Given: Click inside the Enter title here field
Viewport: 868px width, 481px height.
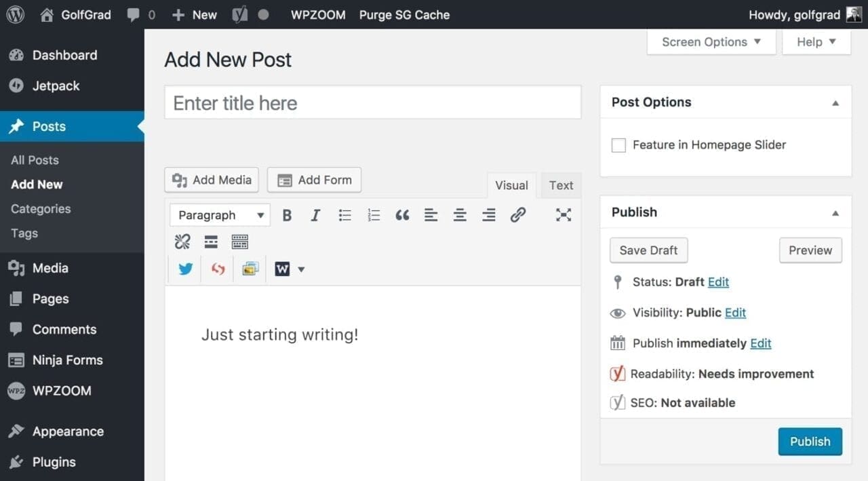Looking at the screenshot, I should click(x=372, y=102).
